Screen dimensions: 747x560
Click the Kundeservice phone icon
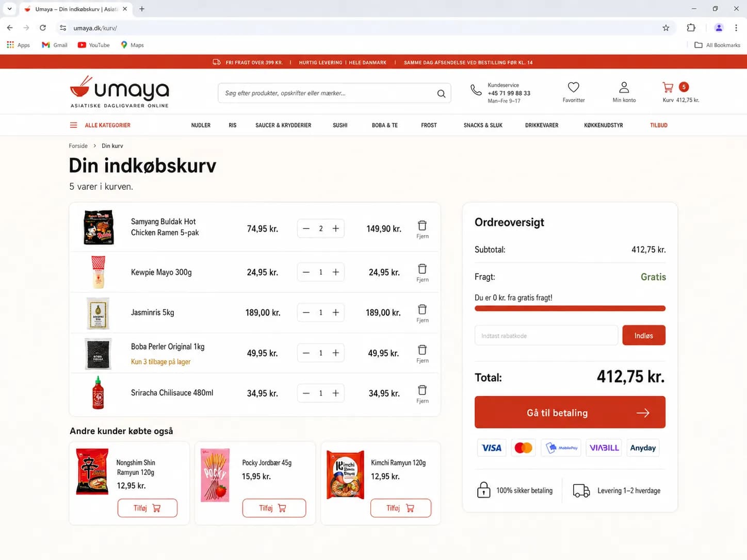476,90
